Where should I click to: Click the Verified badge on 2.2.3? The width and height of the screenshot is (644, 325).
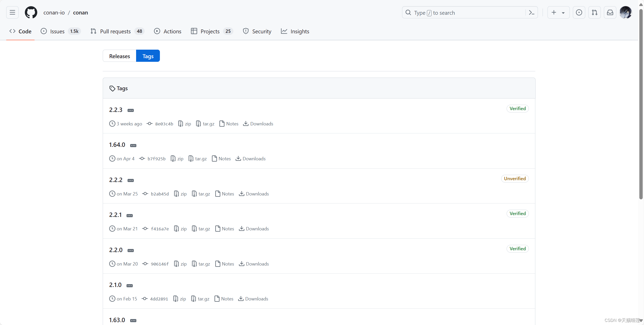(517, 109)
